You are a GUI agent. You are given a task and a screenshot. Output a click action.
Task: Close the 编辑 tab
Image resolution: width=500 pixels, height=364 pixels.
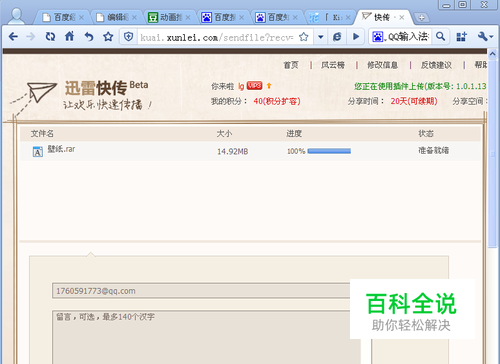[134, 18]
